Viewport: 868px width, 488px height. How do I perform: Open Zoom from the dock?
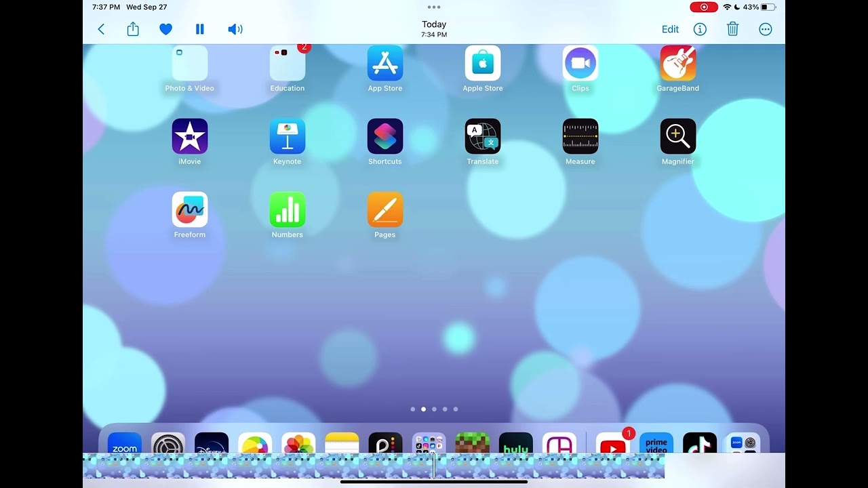tap(125, 443)
